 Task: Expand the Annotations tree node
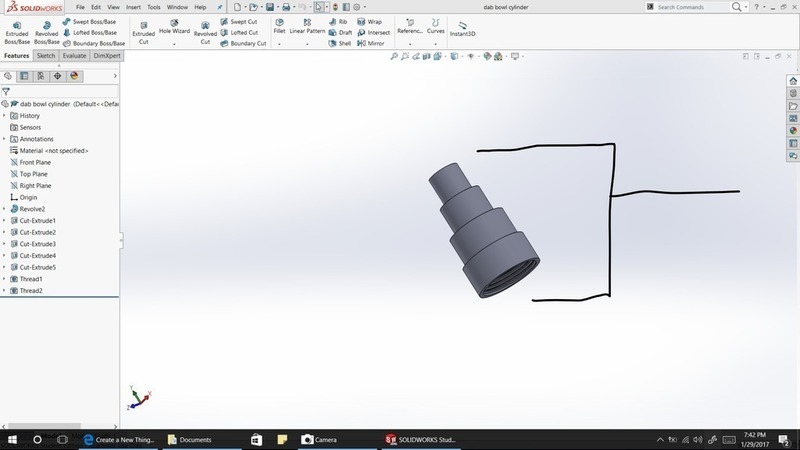pyautogui.click(x=5, y=139)
